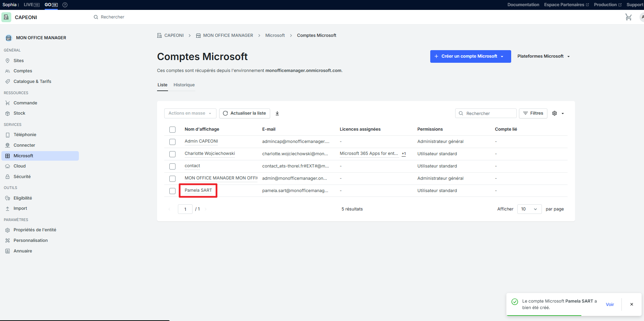Click the Eligibilité icon in sidebar

(x=8, y=198)
